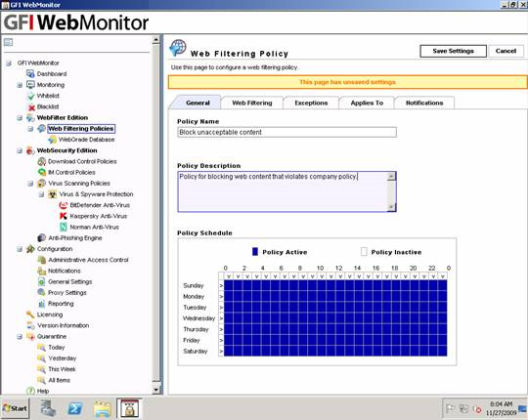Open Windows Explorer folder in taskbar
Screen dimensions: 528x420
[x=102, y=408]
